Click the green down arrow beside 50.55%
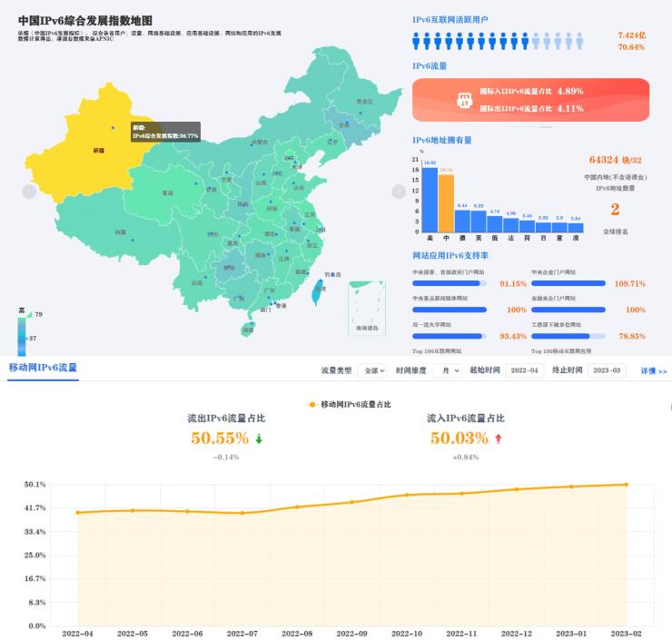 259,438
